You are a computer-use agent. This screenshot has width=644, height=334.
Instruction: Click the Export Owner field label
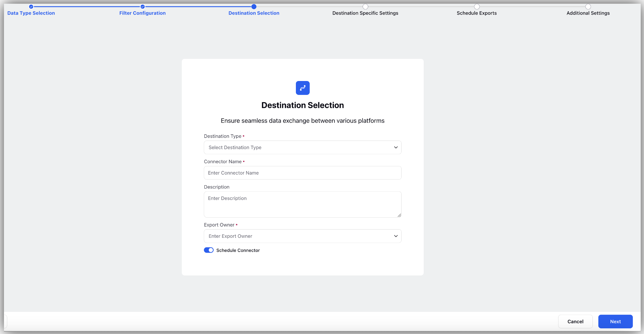pyautogui.click(x=219, y=225)
